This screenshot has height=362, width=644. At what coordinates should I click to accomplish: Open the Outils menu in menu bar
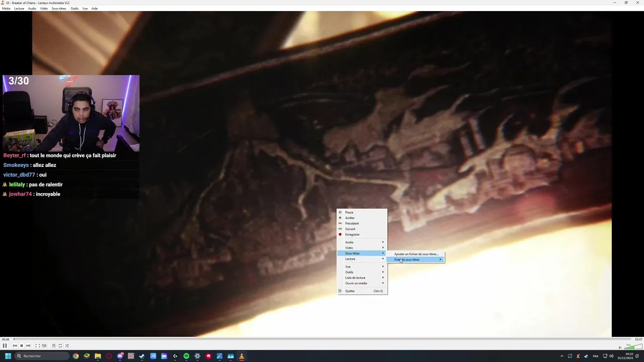pyautogui.click(x=74, y=9)
